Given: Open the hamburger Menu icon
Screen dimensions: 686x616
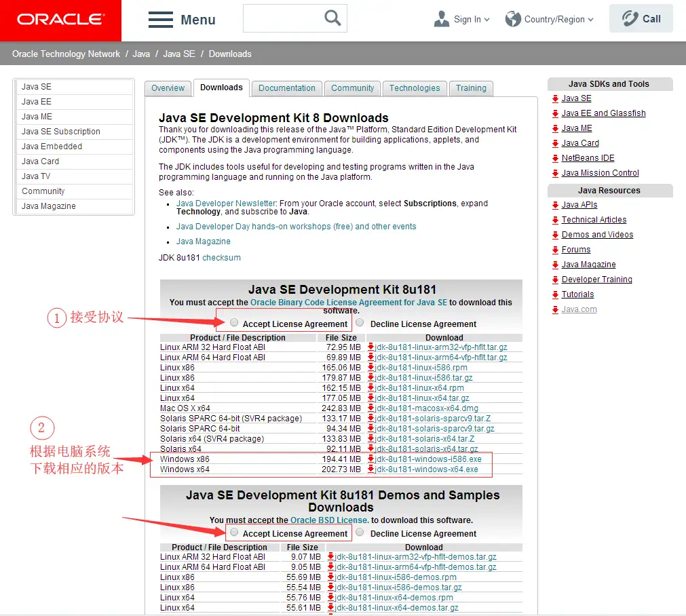Looking at the screenshot, I should click(x=161, y=20).
